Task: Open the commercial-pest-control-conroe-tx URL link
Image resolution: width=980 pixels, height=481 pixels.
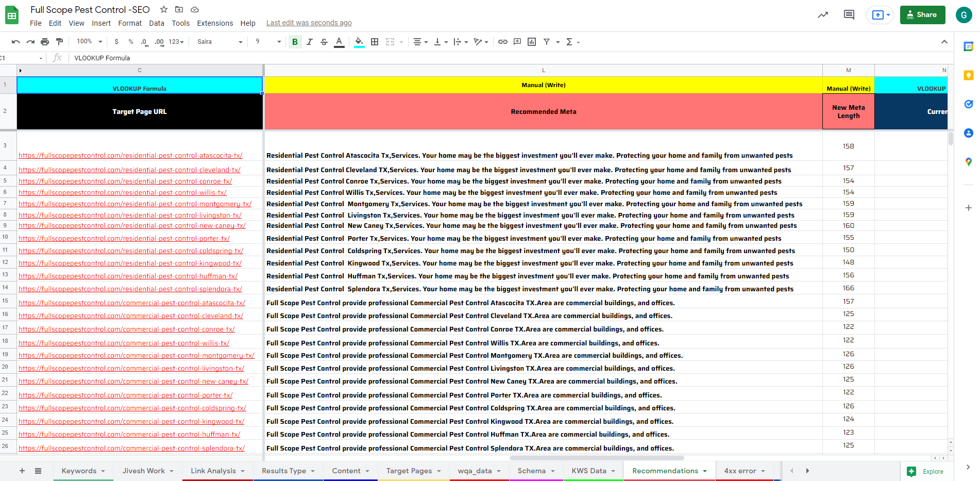Action: pos(127,329)
